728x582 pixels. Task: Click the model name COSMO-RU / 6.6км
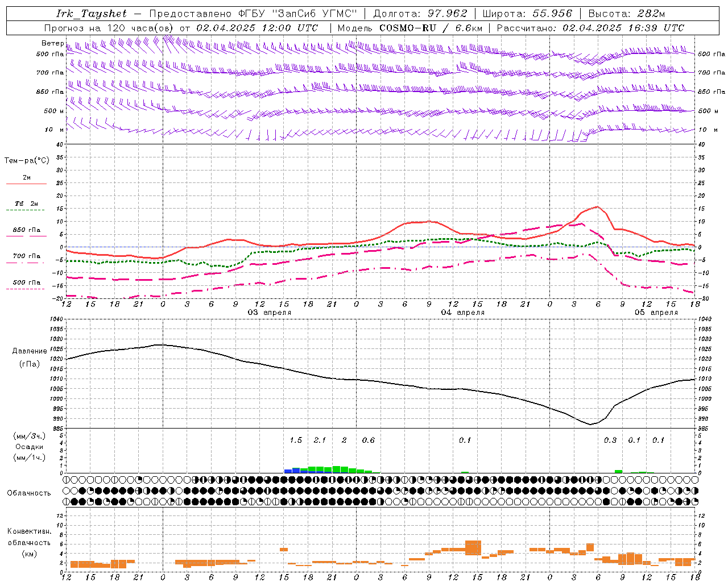tap(431, 28)
